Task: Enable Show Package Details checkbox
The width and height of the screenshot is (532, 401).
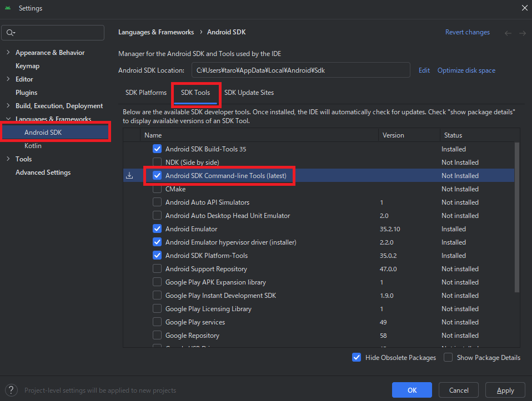Action: click(x=448, y=357)
